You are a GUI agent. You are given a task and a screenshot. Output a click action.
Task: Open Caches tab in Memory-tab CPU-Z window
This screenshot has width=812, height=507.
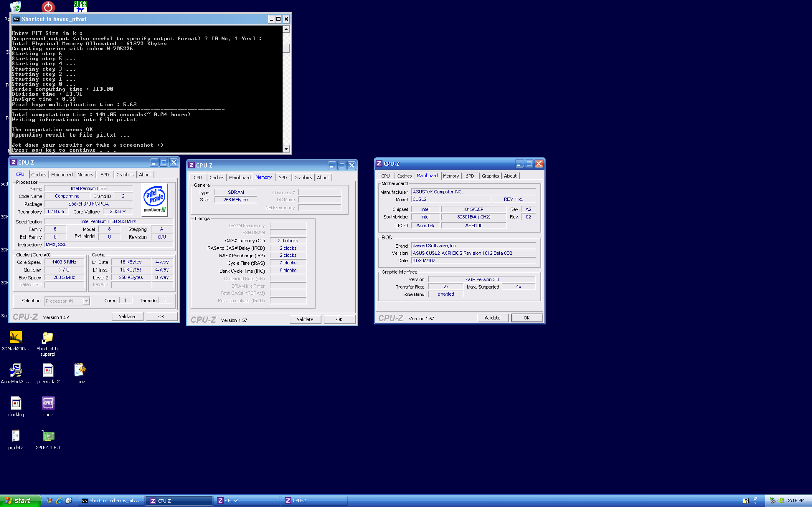pos(217,178)
